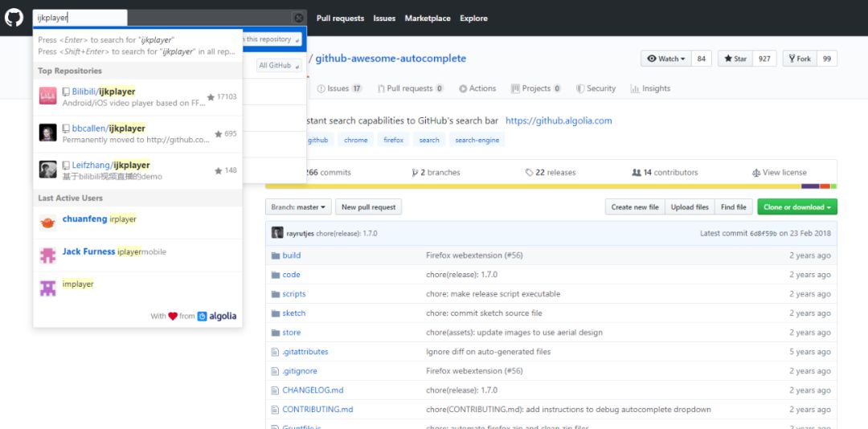The width and height of the screenshot is (868, 429).
Task: Click the stargazer count 927
Action: [764, 59]
